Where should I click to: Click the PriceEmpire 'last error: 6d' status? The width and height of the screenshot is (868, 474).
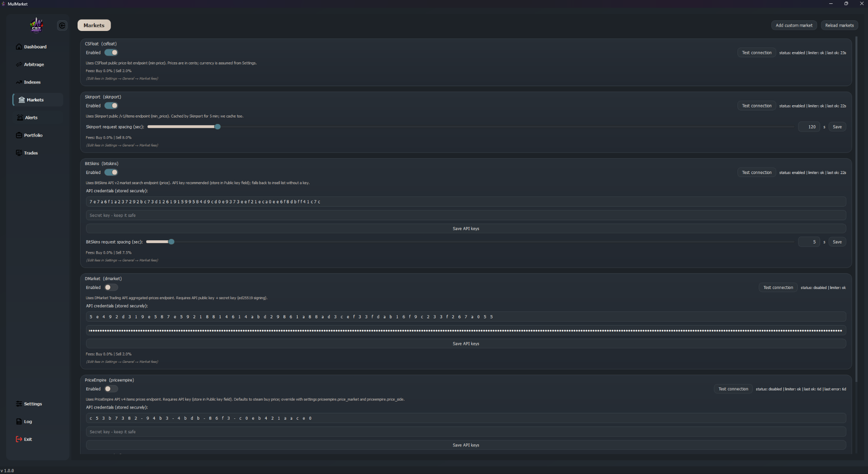point(835,389)
